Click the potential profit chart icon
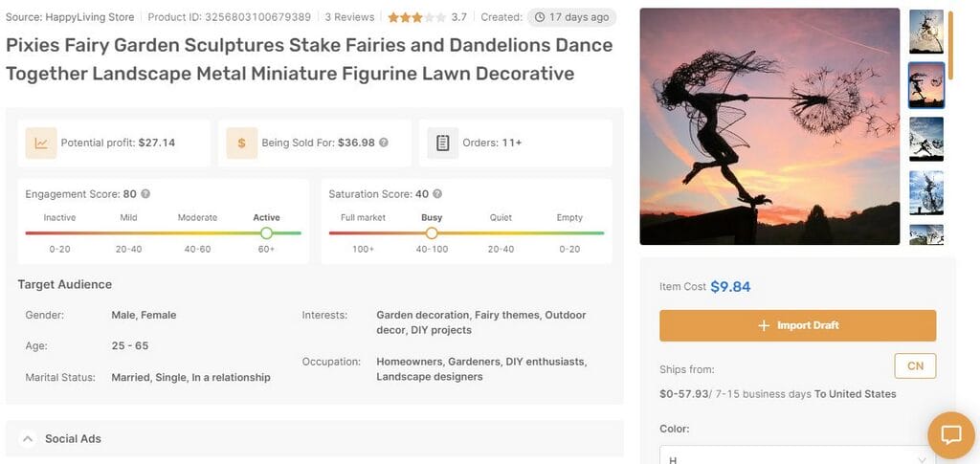This screenshot has height=464, width=980. click(41, 143)
